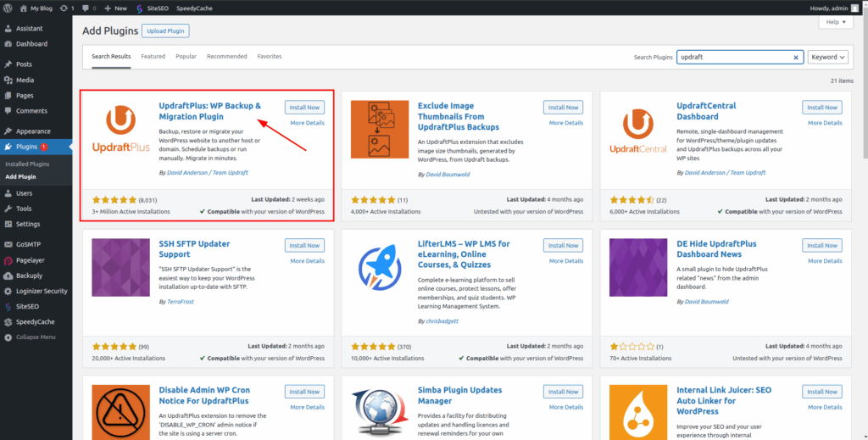
Task: Clear the search field with the X
Action: tap(796, 57)
